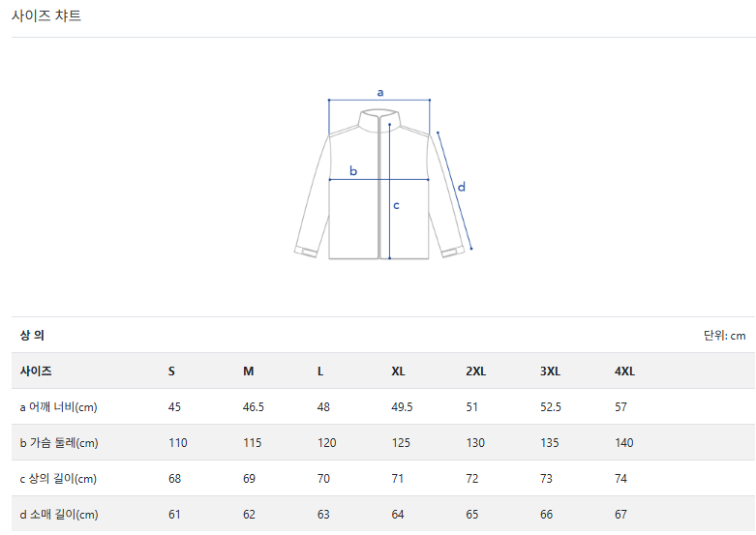Screen dimensions: 756x535
Task: Click the chest label b on the jacket diagram
Action: click(x=353, y=171)
